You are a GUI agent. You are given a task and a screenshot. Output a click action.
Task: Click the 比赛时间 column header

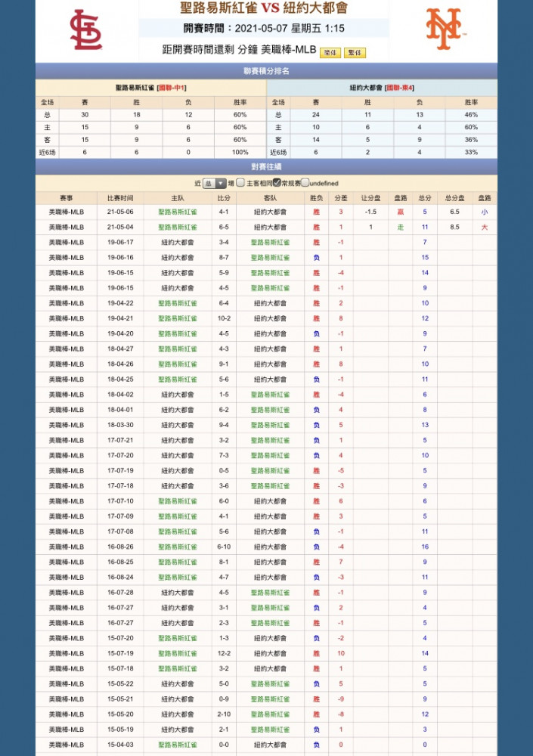click(121, 198)
